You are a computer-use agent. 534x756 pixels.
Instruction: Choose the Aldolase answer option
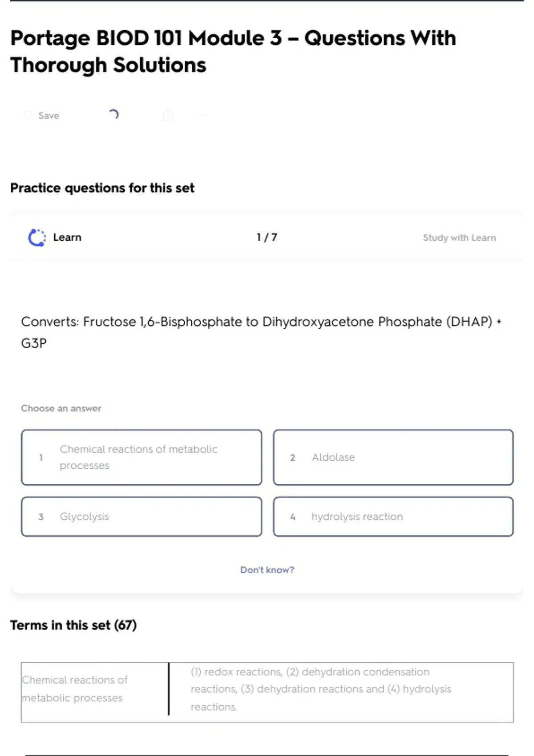393,457
